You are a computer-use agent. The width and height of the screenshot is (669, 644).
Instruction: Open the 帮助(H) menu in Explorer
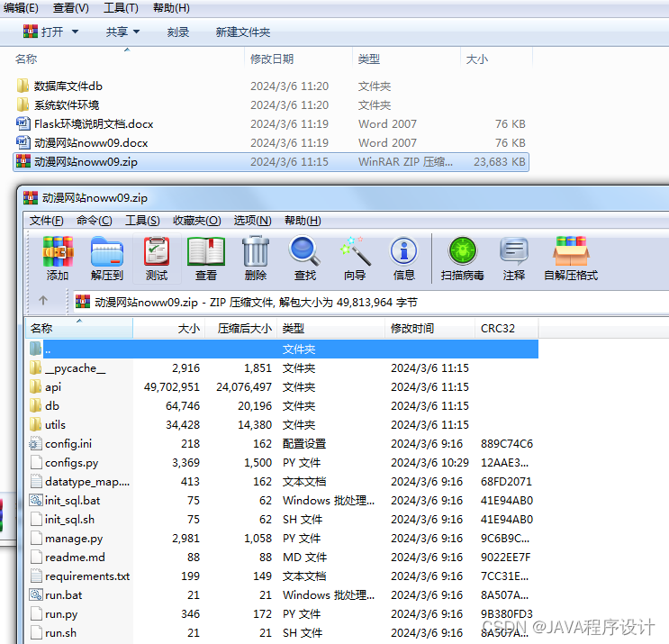coord(171,8)
